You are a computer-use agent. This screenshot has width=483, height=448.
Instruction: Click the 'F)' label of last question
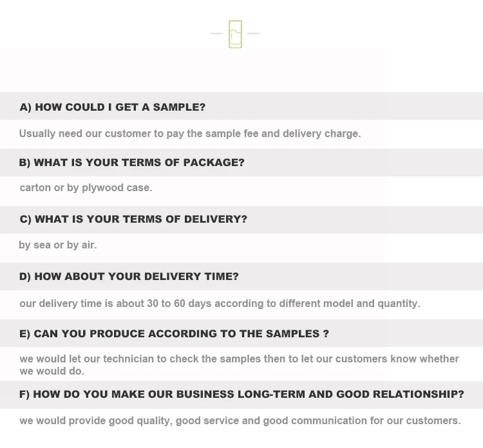(24, 395)
